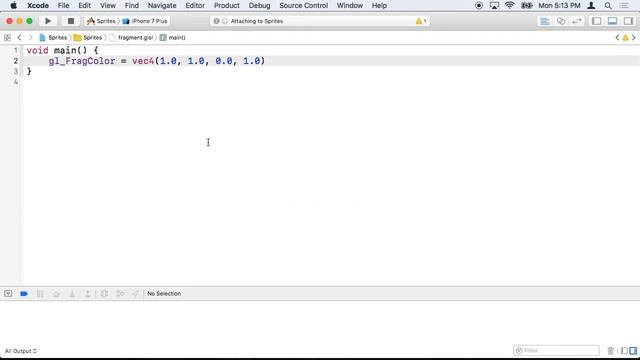640x360 pixels.
Task: Show the Version editor
Action: click(x=577, y=21)
